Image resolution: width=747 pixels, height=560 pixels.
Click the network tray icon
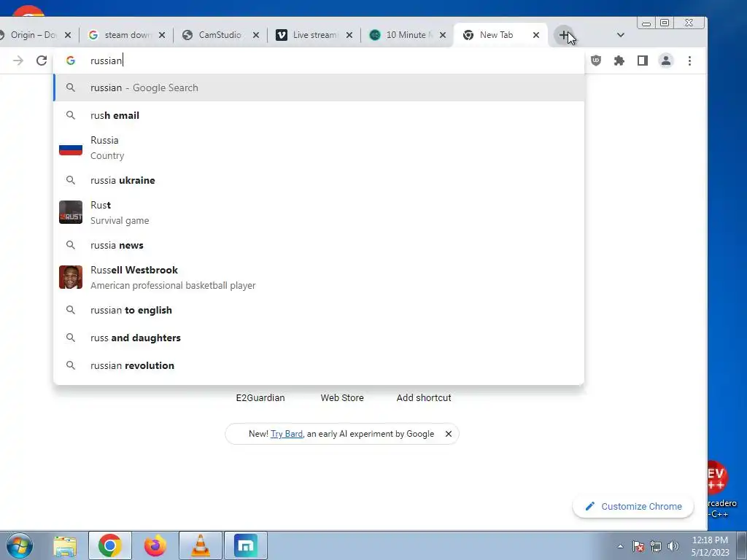(656, 546)
